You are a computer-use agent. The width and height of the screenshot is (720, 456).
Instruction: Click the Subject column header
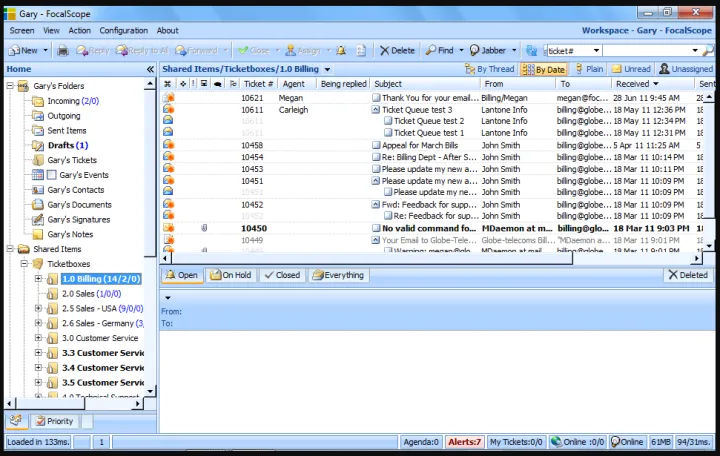coord(425,84)
